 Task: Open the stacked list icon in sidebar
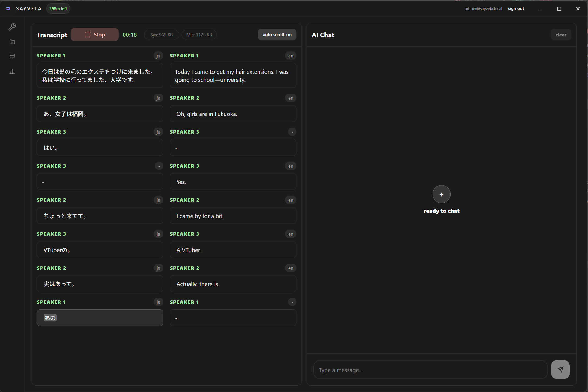click(12, 57)
